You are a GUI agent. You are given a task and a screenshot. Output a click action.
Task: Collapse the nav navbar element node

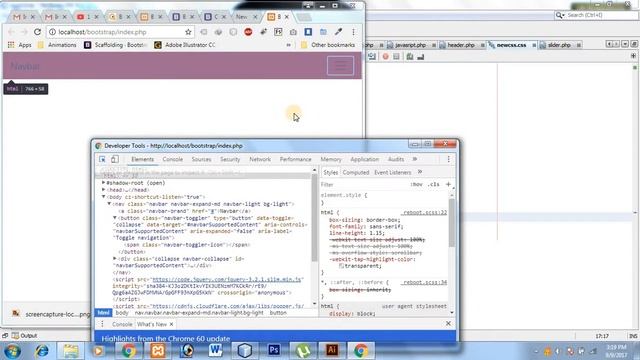pyautogui.click(x=109, y=204)
